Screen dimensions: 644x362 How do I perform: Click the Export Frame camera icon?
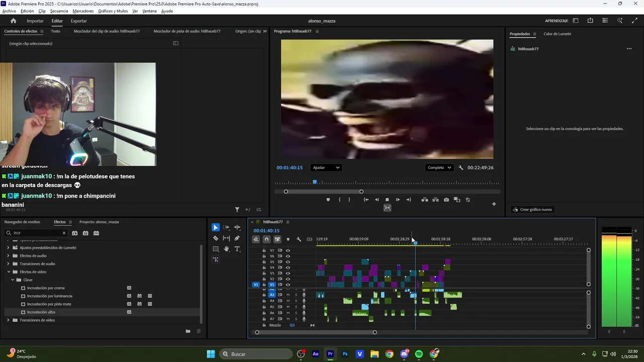[x=446, y=200]
